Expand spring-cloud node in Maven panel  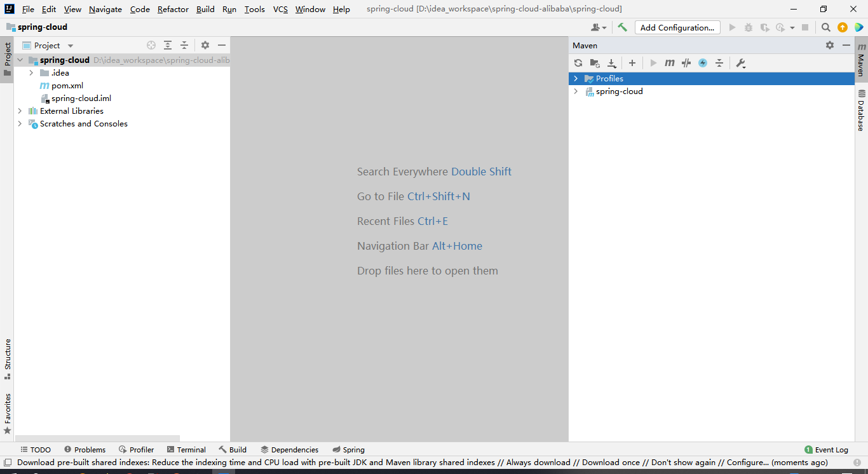576,91
